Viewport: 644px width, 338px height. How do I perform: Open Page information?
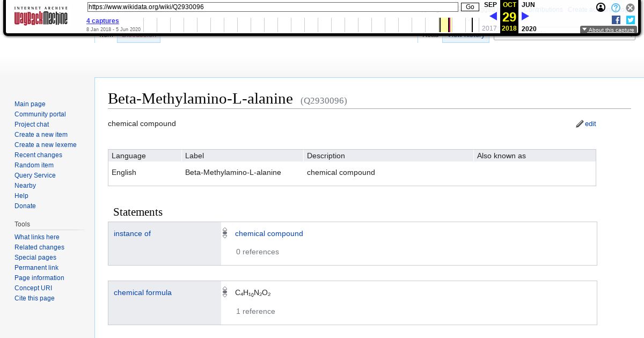pyautogui.click(x=39, y=278)
